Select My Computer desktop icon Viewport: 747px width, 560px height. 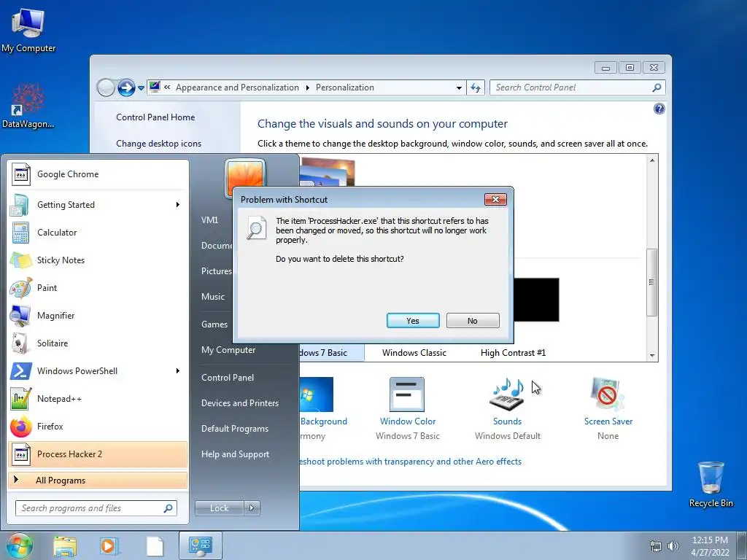click(28, 29)
